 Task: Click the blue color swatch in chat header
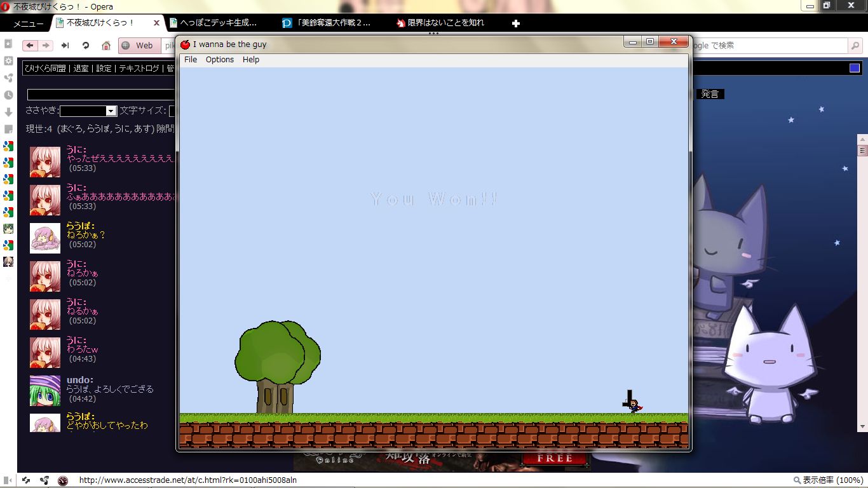(x=855, y=69)
